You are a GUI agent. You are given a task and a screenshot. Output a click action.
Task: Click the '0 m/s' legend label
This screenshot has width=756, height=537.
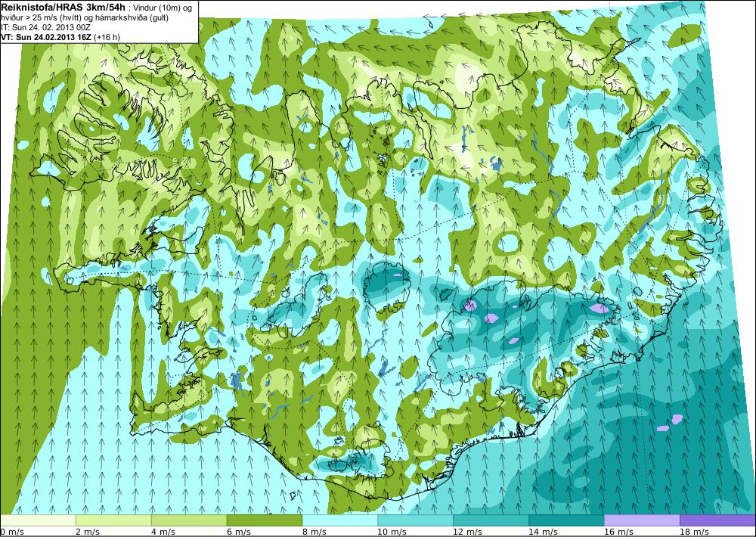tap(12, 532)
